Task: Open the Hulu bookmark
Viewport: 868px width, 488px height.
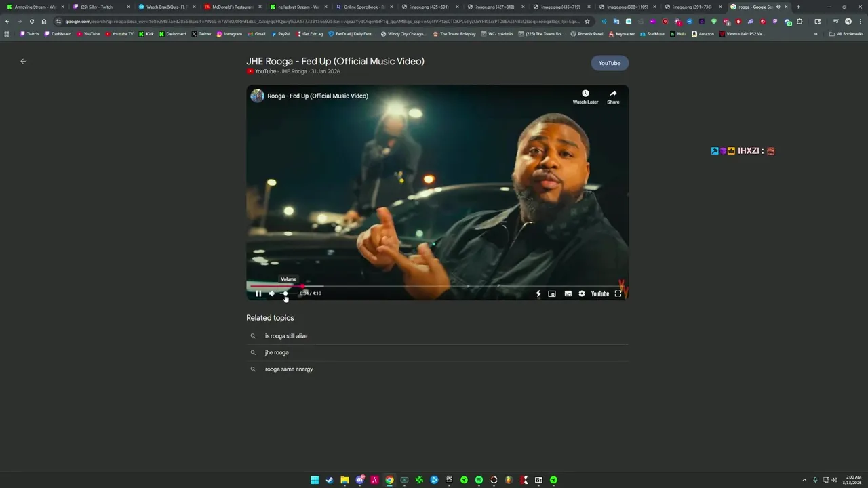Action: click(x=678, y=34)
